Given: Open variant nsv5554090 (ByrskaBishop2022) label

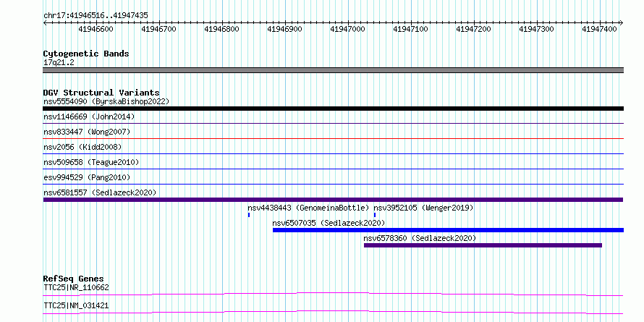Looking at the screenshot, I should pyautogui.click(x=106, y=101).
